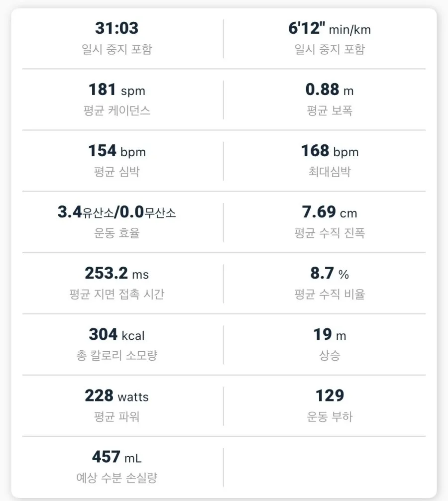Tap the 평균 지면 접촉 시간 label

point(116,294)
